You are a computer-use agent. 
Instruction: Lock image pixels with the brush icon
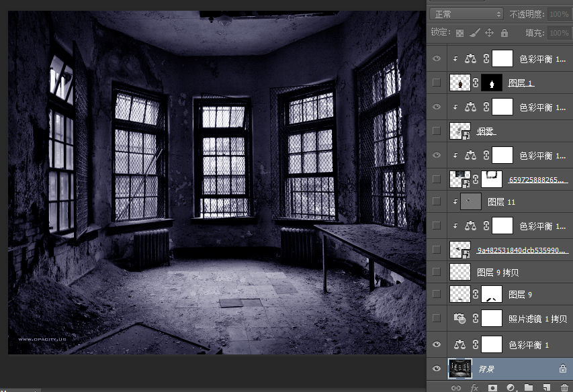click(x=474, y=32)
